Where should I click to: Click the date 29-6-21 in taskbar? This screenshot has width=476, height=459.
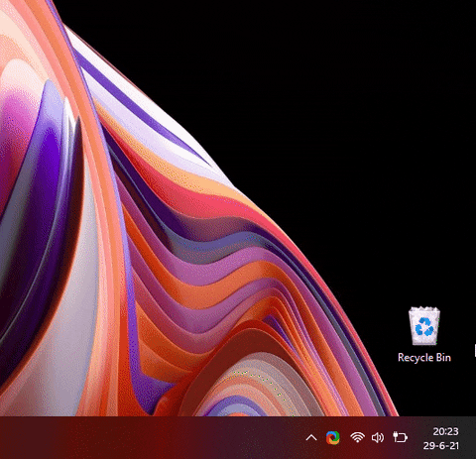441,445
